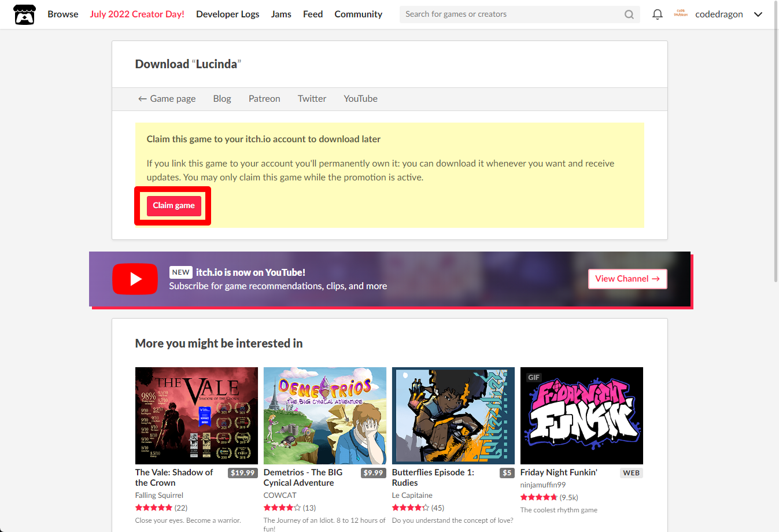Click Demetrios star rating
This screenshot has width=779, height=532.
[x=282, y=508]
